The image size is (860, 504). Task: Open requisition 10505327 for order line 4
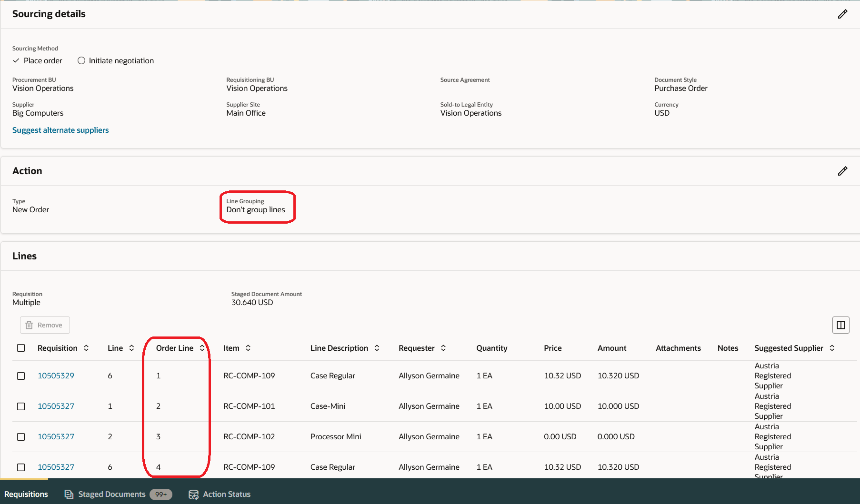tap(56, 467)
